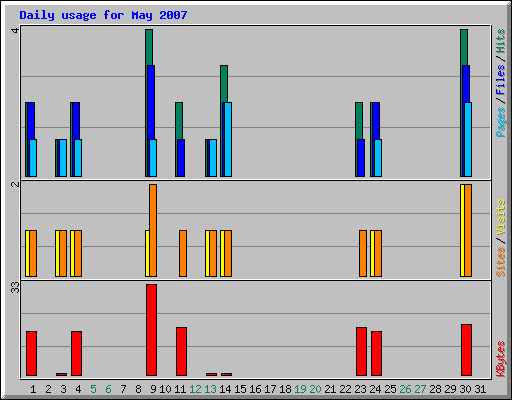Click day '11' on the x-axis
This screenshot has width=512, height=400.
[180, 389]
